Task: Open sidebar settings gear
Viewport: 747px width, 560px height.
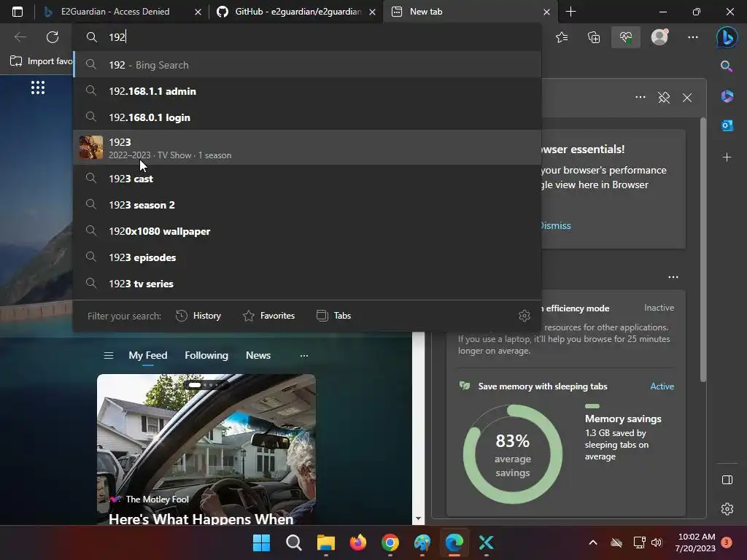Action: (x=727, y=508)
